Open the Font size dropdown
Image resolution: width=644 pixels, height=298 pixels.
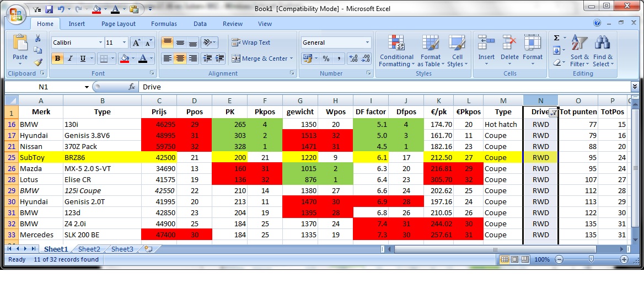(x=125, y=42)
